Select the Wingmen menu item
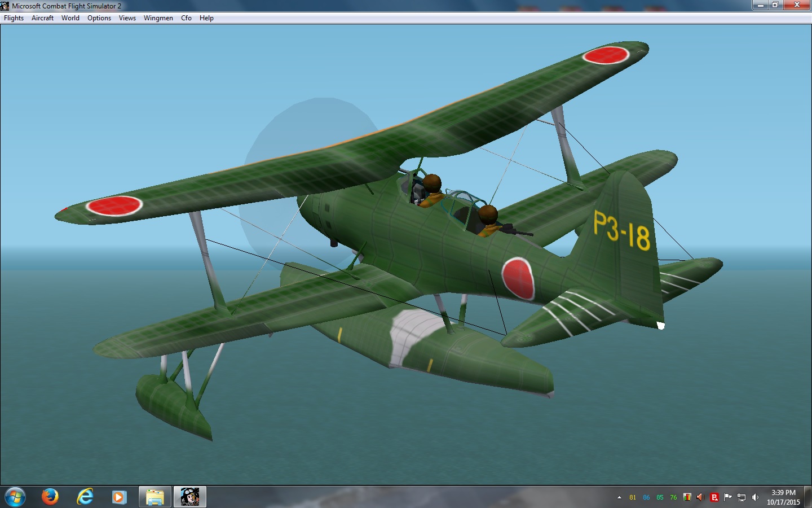The height and width of the screenshot is (508, 812). (158, 18)
